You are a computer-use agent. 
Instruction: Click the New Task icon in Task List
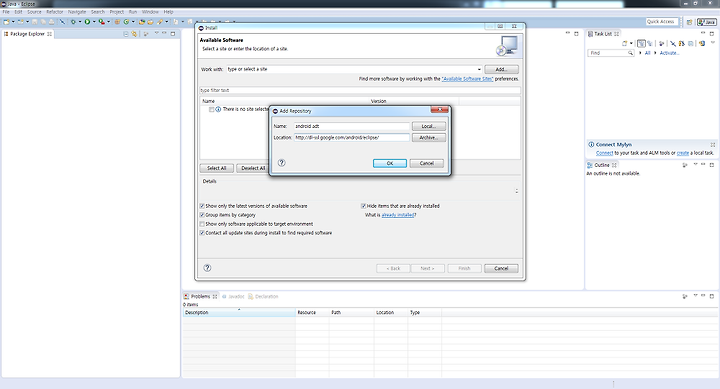[624, 43]
